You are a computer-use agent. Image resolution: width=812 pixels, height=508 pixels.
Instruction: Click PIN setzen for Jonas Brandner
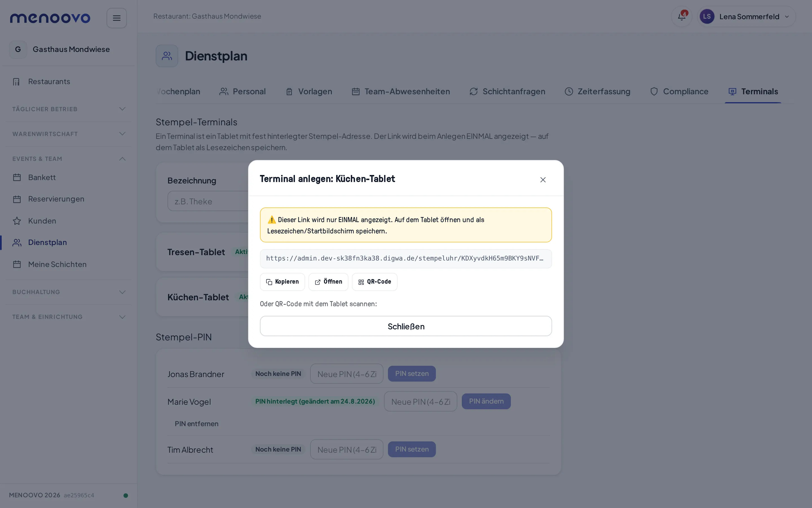(412, 374)
